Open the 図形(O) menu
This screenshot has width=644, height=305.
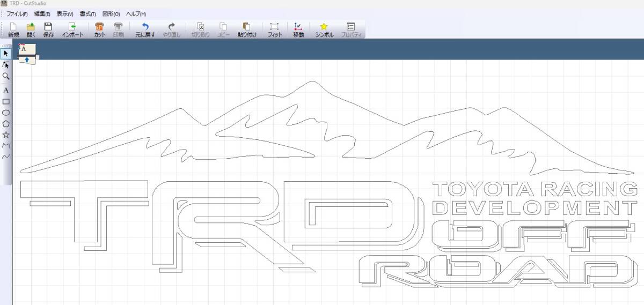point(111,14)
